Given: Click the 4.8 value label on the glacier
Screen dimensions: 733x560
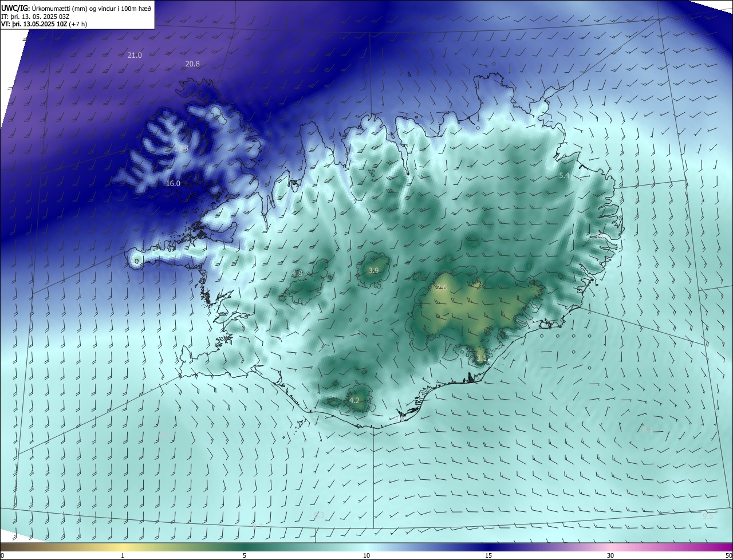Looking at the screenshot, I should 297,274.
